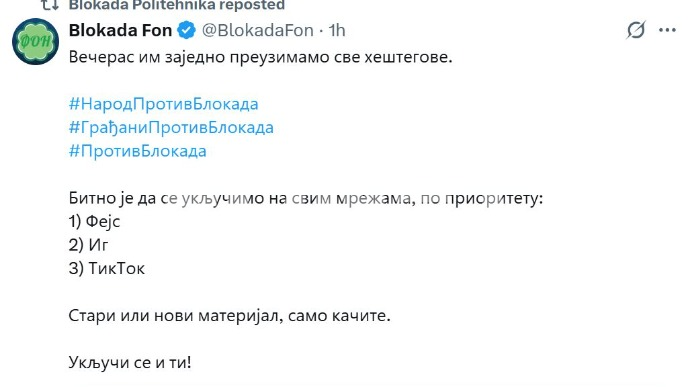Open hashtag #ПротивБлокада
This screenshot has height=387, width=688.
pyautogui.click(x=138, y=151)
